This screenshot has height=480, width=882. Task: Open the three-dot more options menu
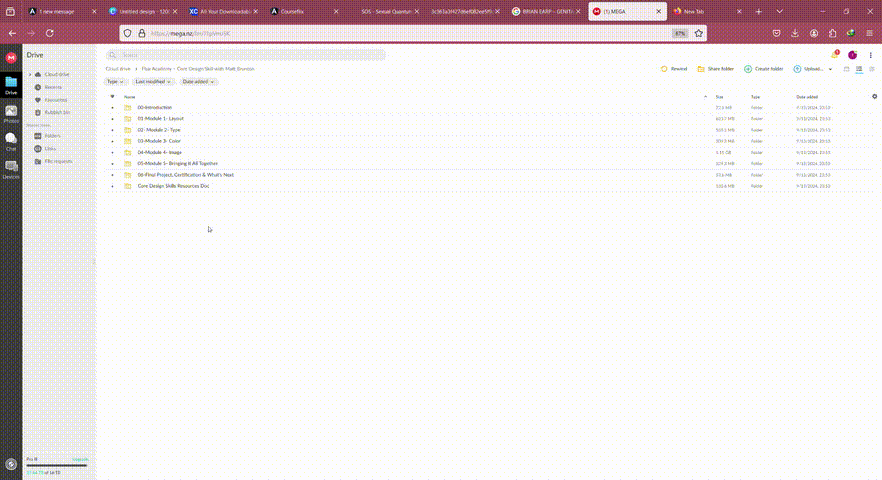[870, 55]
